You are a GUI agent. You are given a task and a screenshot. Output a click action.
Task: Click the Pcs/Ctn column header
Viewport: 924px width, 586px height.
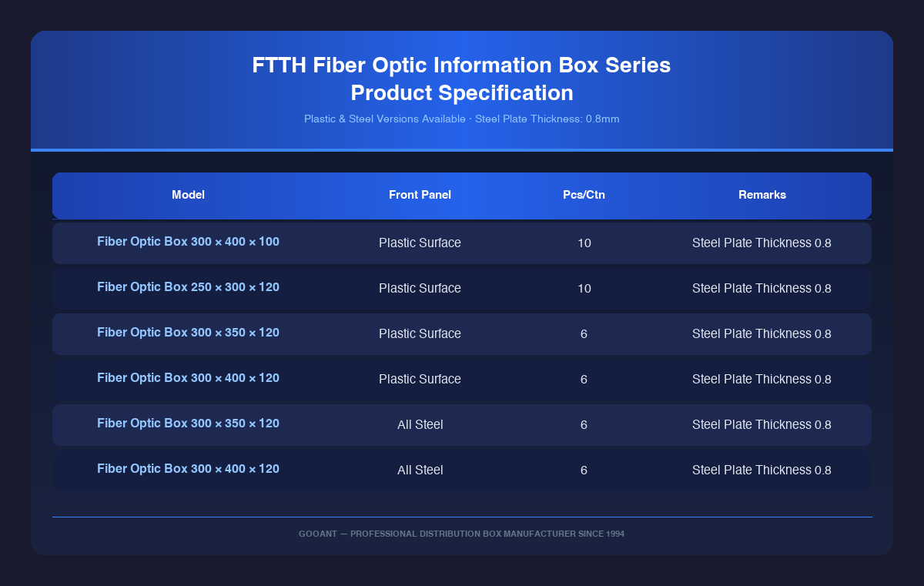(584, 195)
